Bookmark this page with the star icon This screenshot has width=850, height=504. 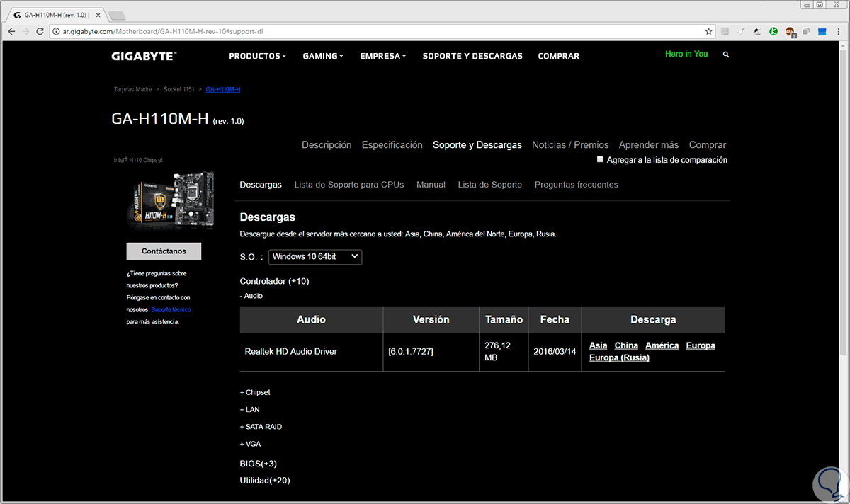(x=708, y=31)
